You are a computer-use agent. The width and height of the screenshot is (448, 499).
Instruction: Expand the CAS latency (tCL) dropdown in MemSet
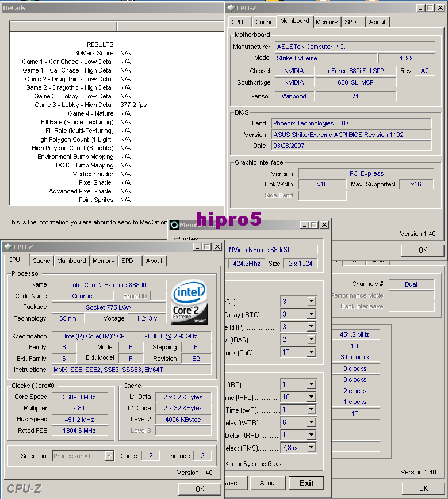311,301
